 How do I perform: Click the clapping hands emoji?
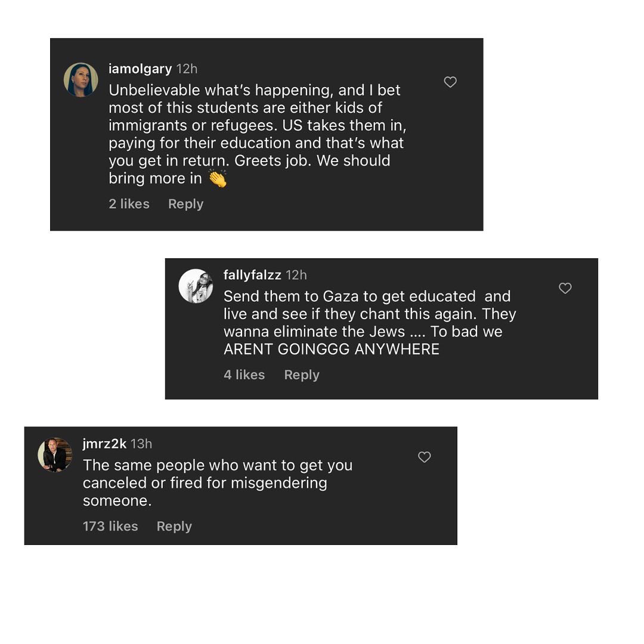pos(217,178)
